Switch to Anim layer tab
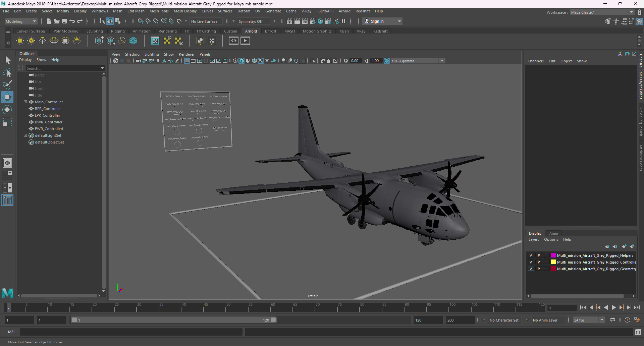This screenshot has width=644, height=346. (553, 233)
